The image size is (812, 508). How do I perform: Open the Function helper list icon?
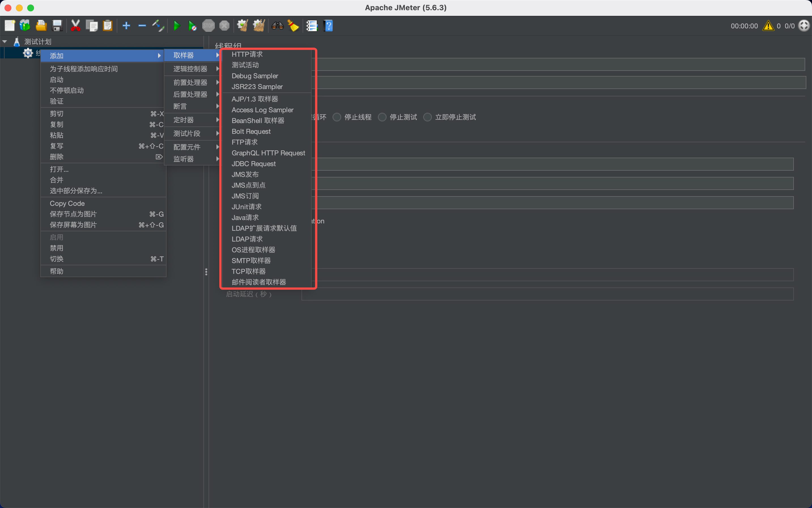coord(312,26)
